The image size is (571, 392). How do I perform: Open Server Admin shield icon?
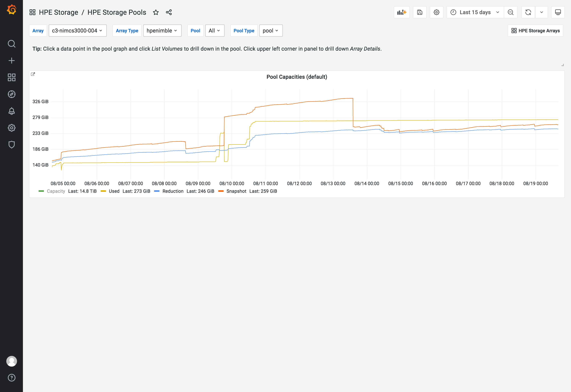tap(11, 144)
